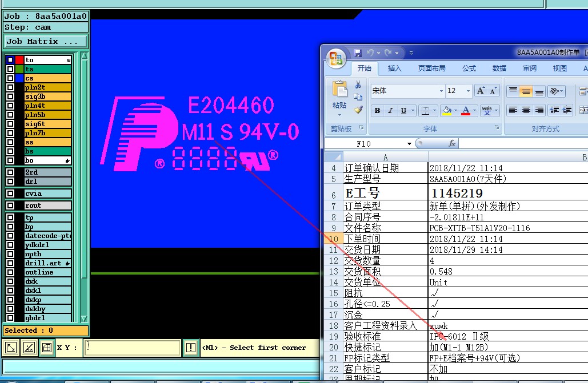Select the Format Painter brush
The image size is (588, 383).
(x=358, y=110)
